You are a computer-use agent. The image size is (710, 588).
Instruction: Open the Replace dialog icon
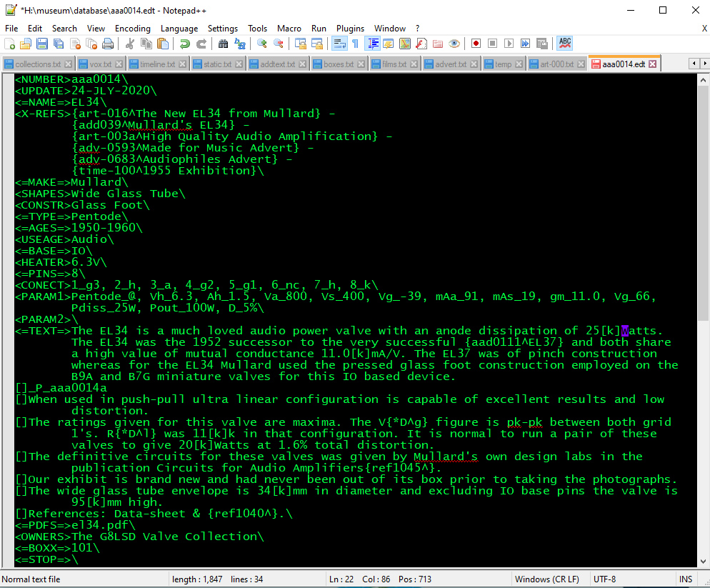pos(239,44)
